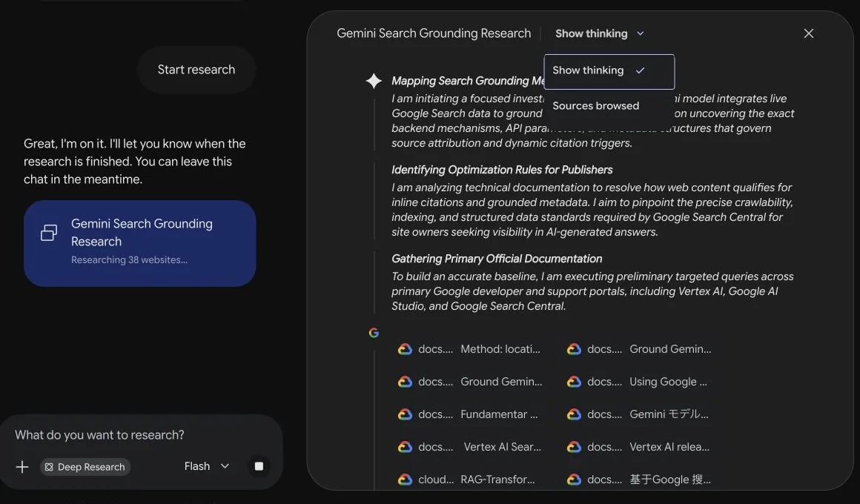Open the Vertex AI relea... source link
Image resolution: width=860 pixels, height=504 pixels.
pyautogui.click(x=639, y=447)
